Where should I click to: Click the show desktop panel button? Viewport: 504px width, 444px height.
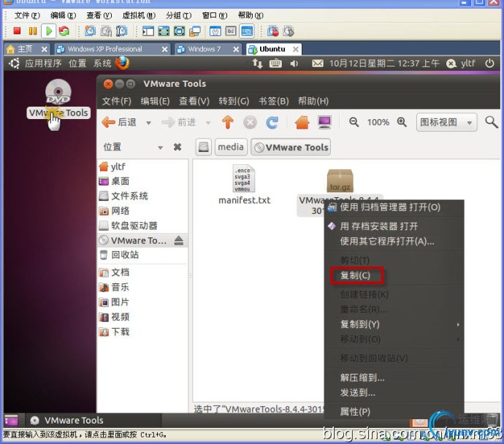[x=11, y=420]
